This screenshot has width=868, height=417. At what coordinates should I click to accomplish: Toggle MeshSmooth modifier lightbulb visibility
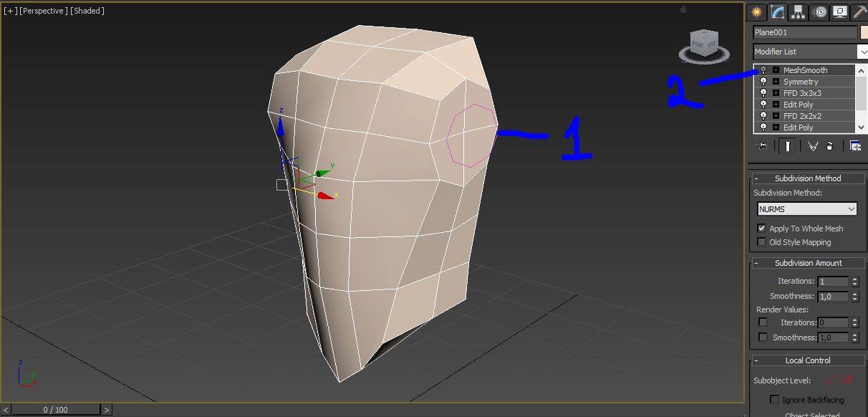pyautogui.click(x=763, y=70)
